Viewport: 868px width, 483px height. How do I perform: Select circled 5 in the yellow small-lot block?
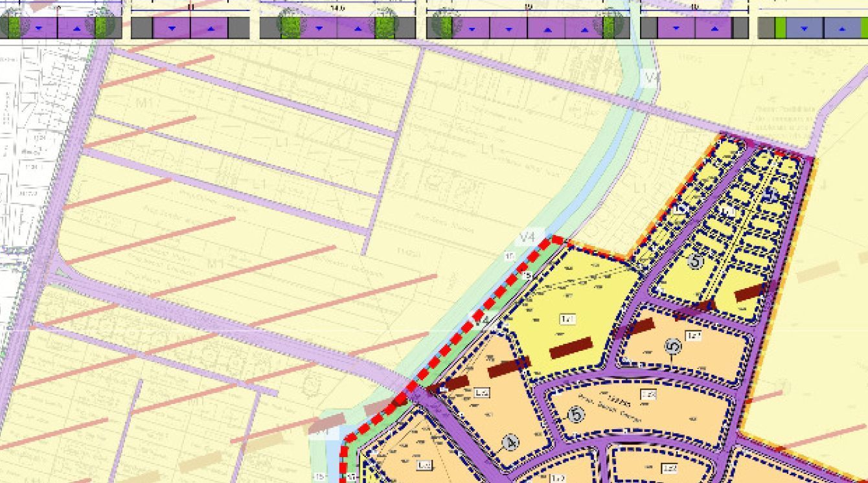[x=696, y=262]
